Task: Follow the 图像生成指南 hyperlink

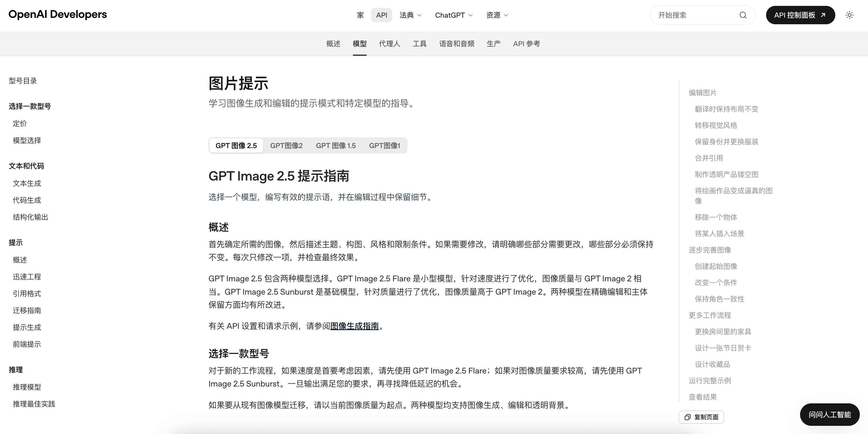Action: (x=355, y=326)
